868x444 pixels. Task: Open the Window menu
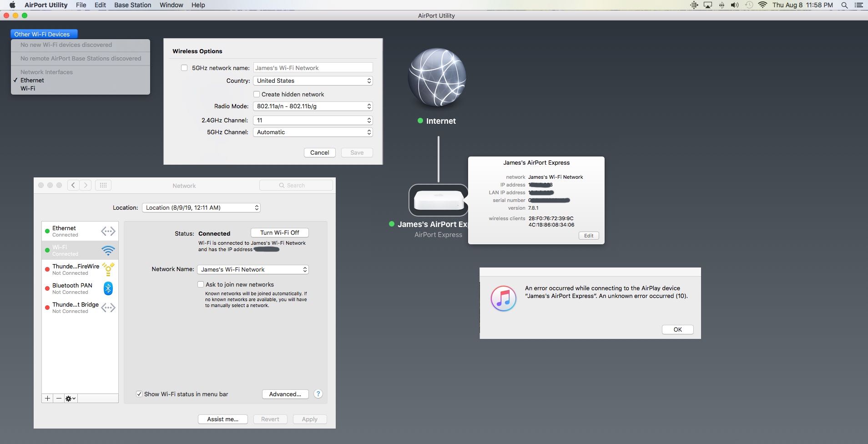[171, 5]
